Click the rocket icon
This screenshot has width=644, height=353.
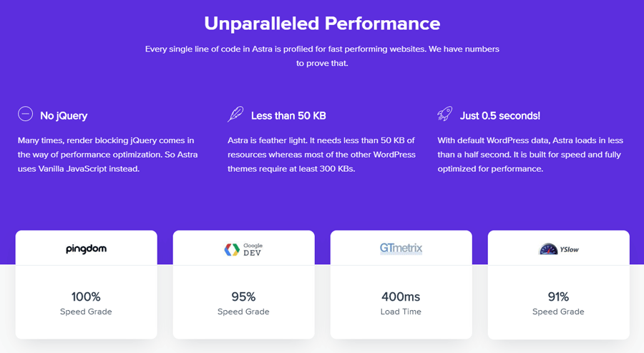click(x=445, y=115)
